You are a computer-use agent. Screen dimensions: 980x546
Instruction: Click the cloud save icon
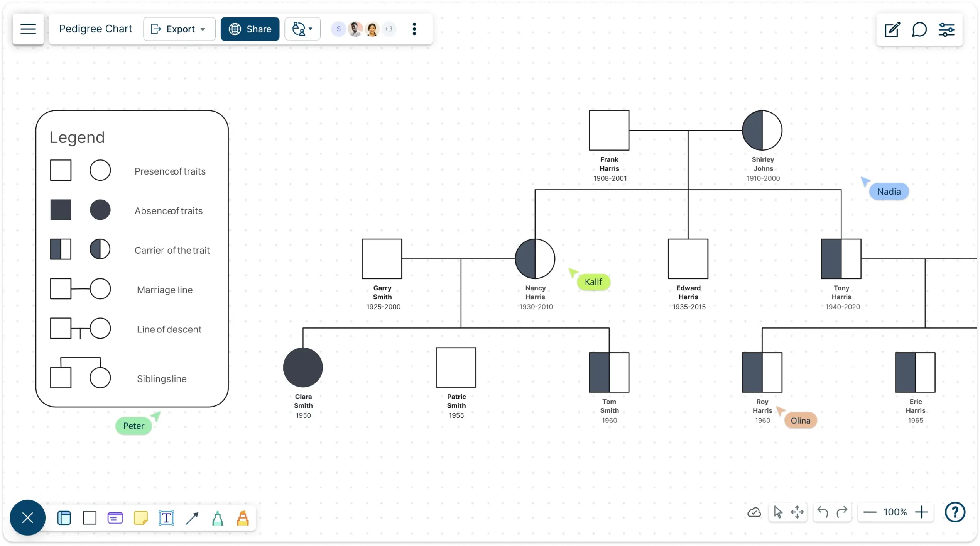(x=754, y=512)
